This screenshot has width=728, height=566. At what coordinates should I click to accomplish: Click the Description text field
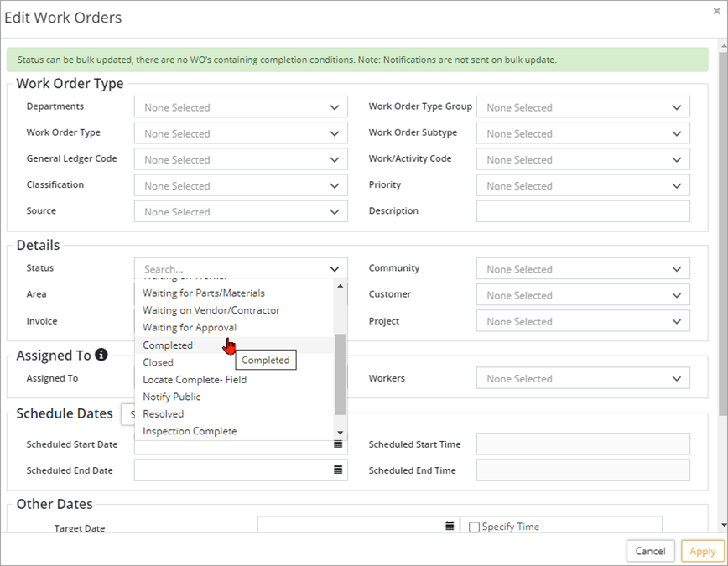tap(583, 211)
